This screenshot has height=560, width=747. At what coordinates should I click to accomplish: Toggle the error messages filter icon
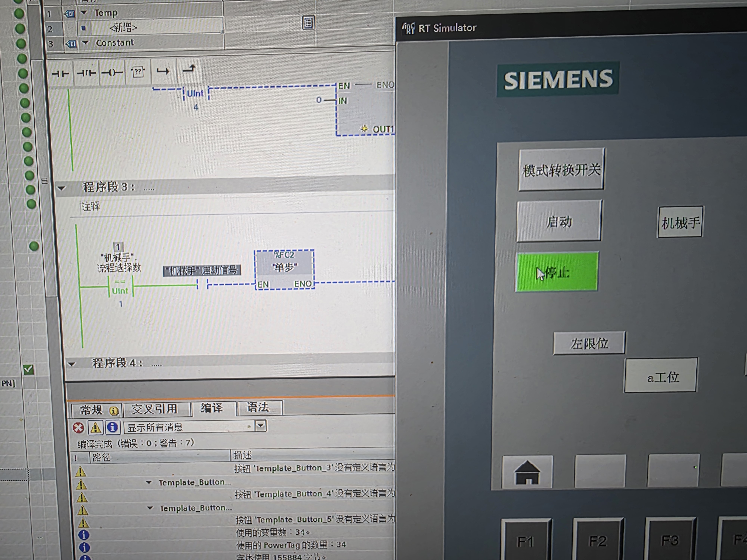coord(78,428)
